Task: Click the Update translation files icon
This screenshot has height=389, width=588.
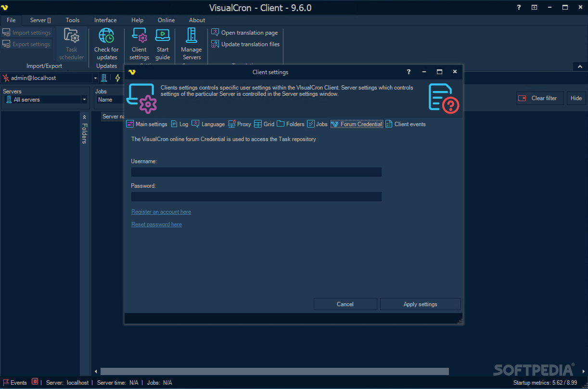Action: pyautogui.click(x=215, y=44)
